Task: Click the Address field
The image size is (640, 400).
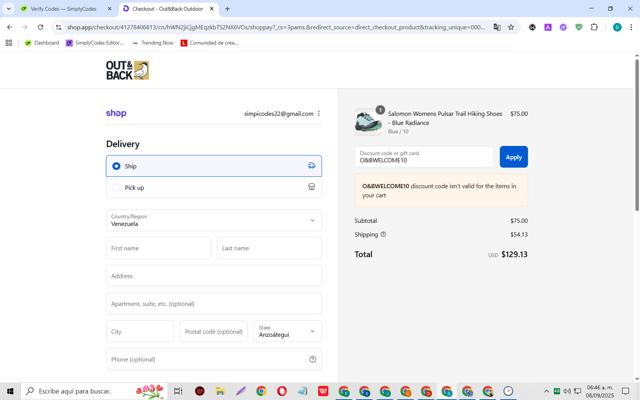Action: (214, 276)
